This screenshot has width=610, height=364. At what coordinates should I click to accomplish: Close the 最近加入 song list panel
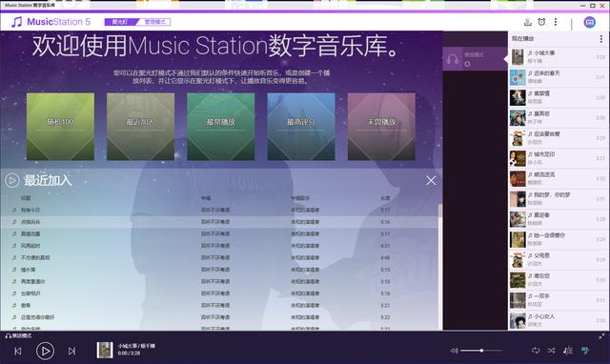[x=431, y=180]
